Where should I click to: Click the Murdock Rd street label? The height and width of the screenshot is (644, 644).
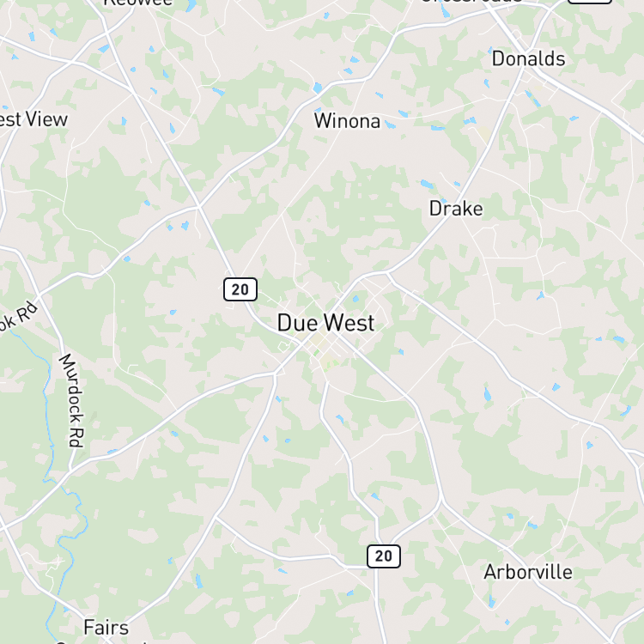[x=73, y=400]
